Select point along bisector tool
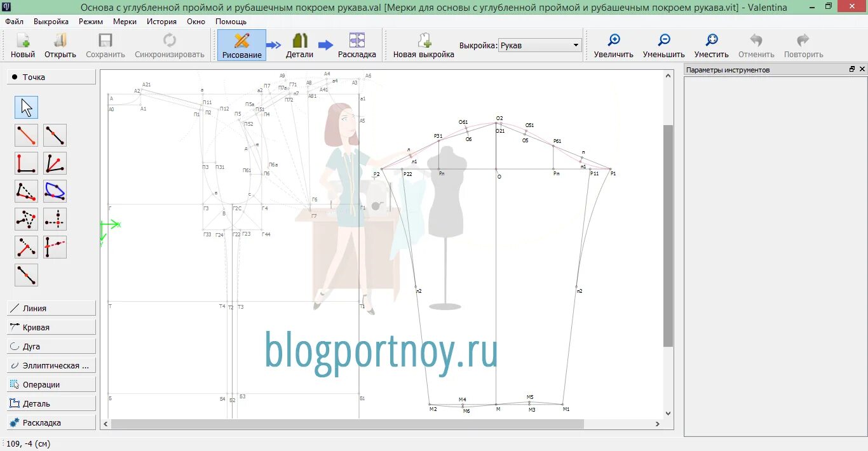The width and height of the screenshot is (868, 451). (55, 163)
